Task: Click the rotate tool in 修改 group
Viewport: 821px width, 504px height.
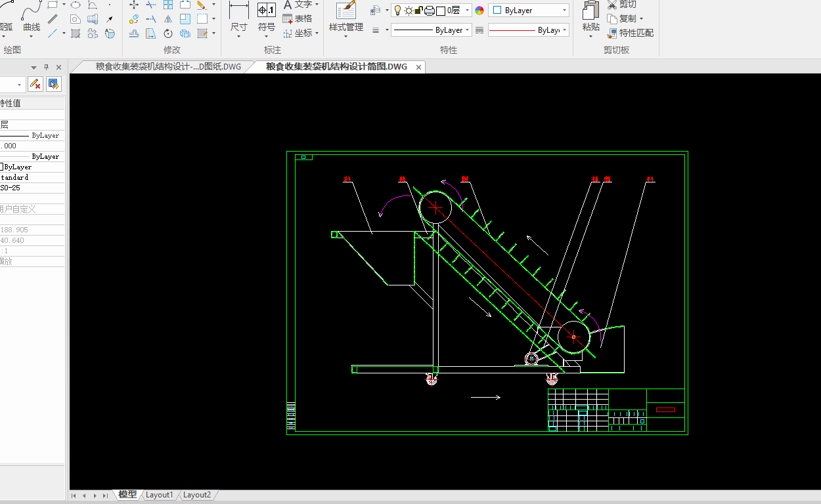Action: click(168, 33)
